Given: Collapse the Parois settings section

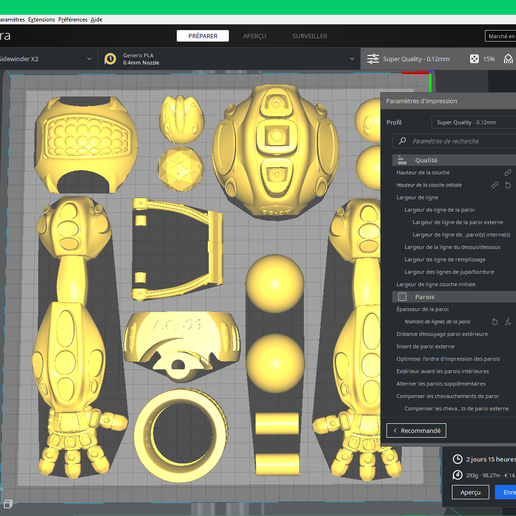Looking at the screenshot, I should pos(454,297).
